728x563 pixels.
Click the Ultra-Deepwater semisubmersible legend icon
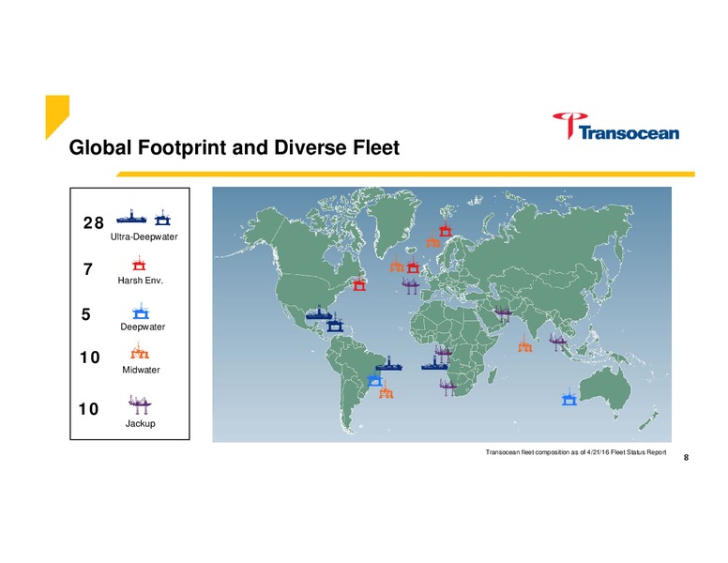[x=162, y=218]
